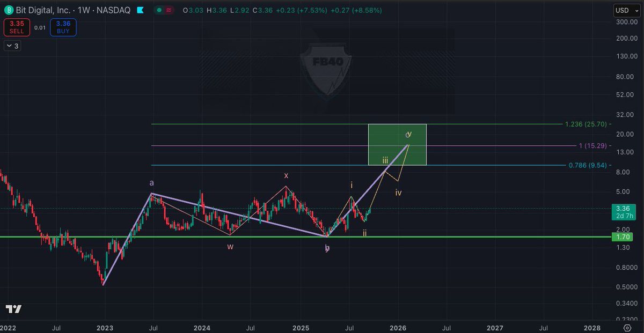The width and height of the screenshot is (644, 333).
Task: Click the 300.00 price scale label
Action: pos(627,22)
